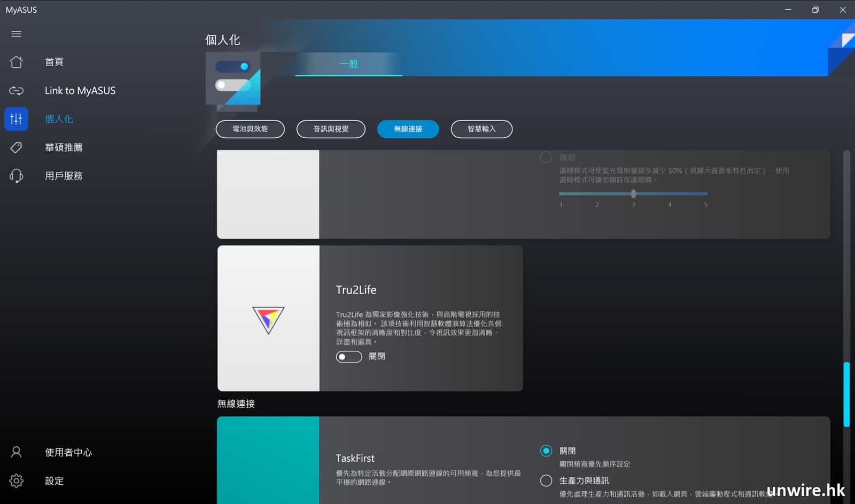Click the Tru2Life colorful triangle logo
Image resolution: width=855 pixels, height=504 pixels.
tap(268, 319)
